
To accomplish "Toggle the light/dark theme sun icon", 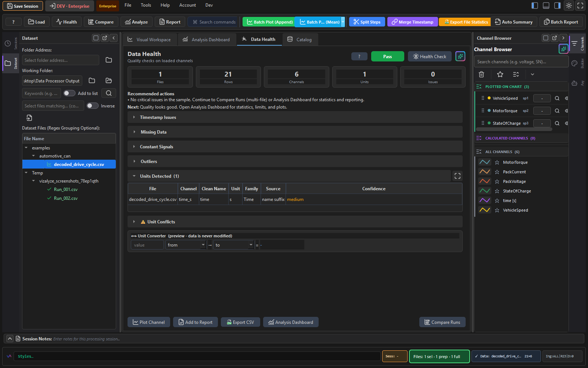I will tap(569, 6).
